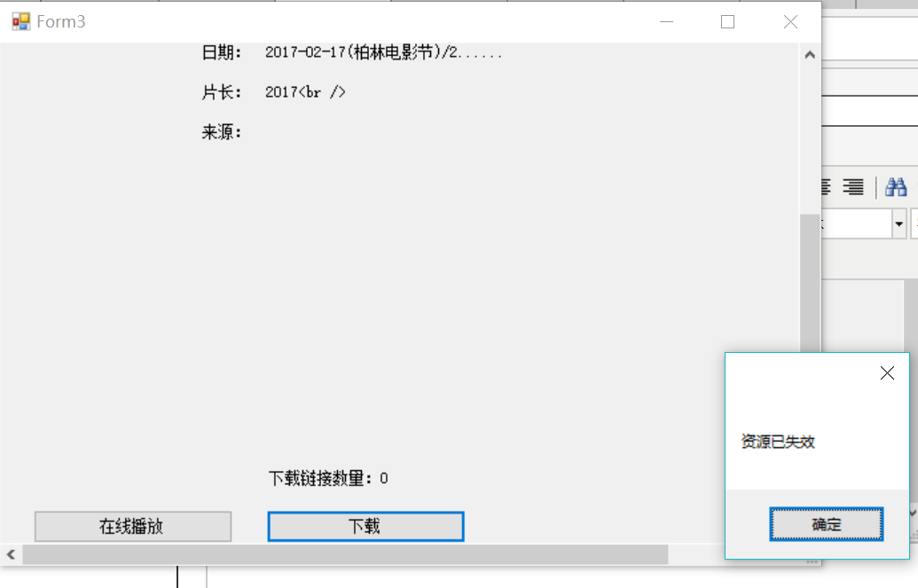Click the Form3 vertical scrollbar thumb
Screen dimensions: 918x588
(810, 284)
